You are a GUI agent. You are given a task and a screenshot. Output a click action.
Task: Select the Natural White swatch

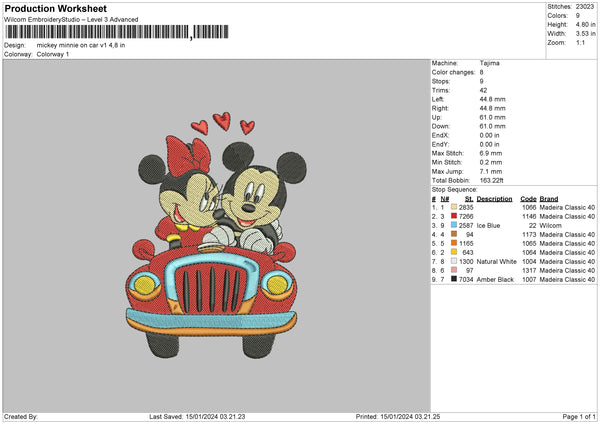[454, 262]
